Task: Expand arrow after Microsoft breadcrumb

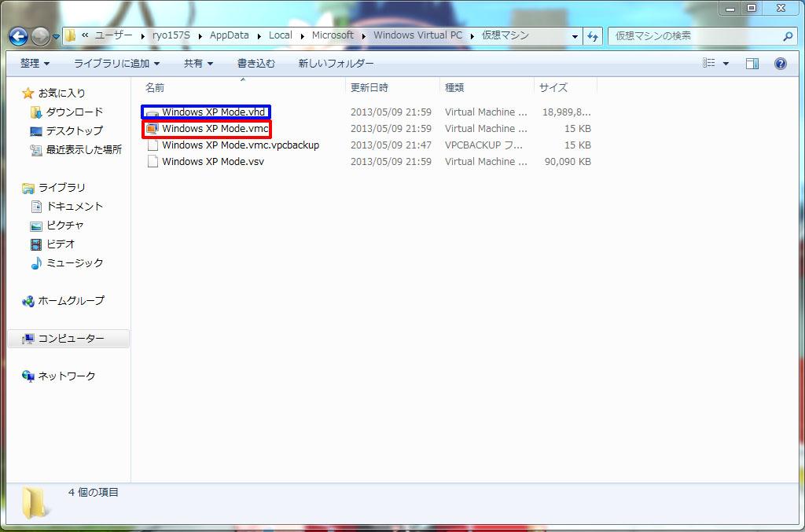Action: tap(363, 36)
